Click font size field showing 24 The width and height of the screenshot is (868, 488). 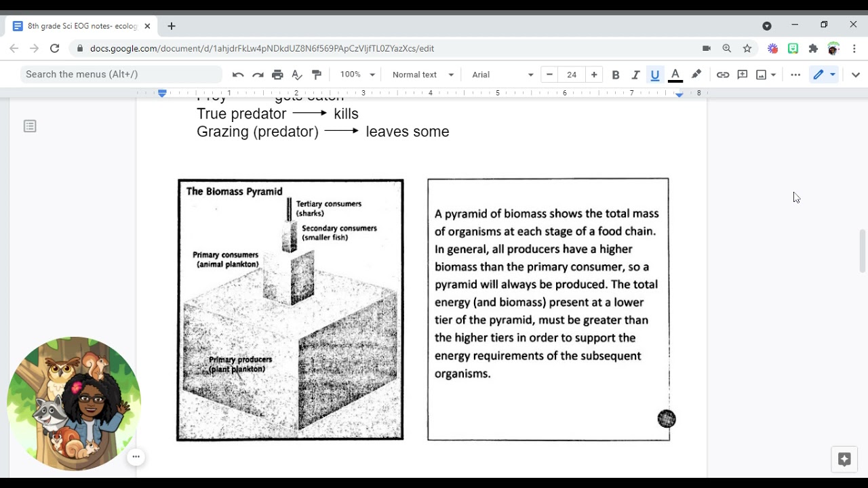coord(572,75)
